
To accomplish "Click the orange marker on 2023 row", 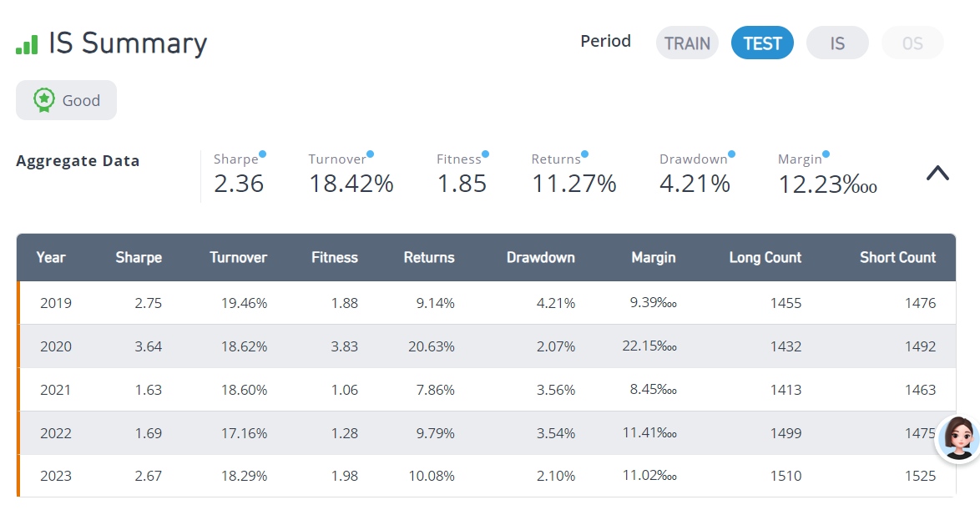I will click(x=18, y=476).
